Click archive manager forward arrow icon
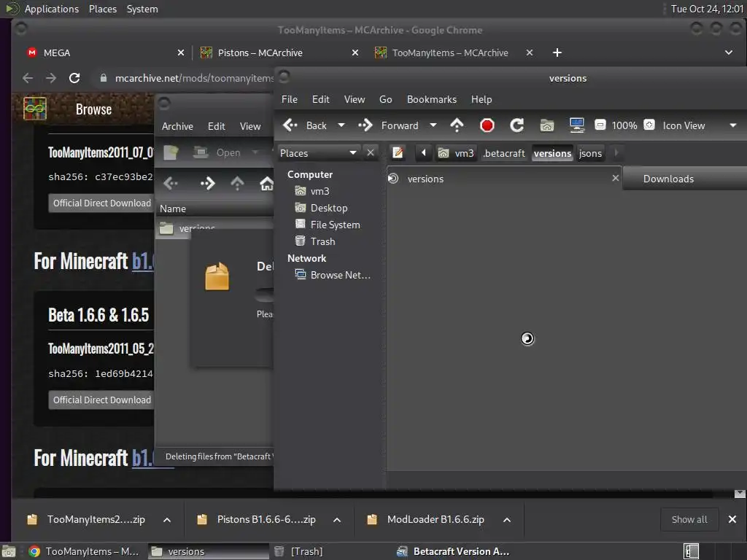 pyautogui.click(x=207, y=183)
